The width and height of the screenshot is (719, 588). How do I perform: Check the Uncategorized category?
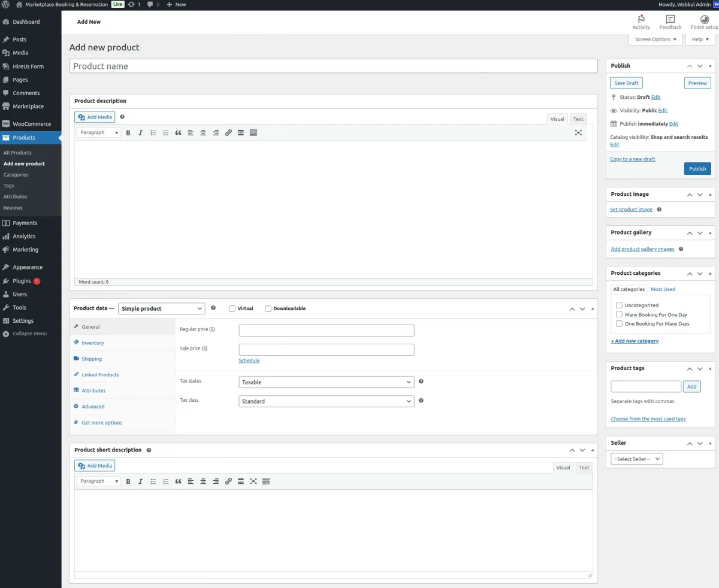point(619,305)
